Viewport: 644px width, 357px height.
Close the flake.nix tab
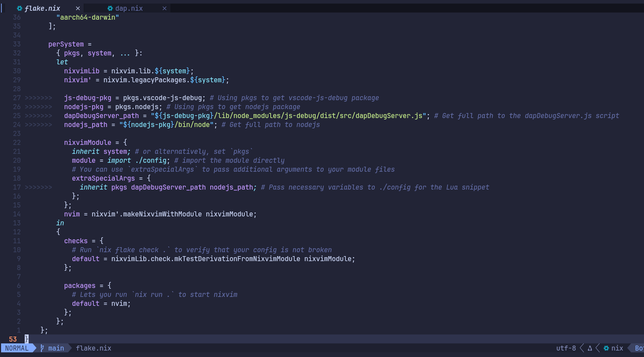tap(78, 8)
